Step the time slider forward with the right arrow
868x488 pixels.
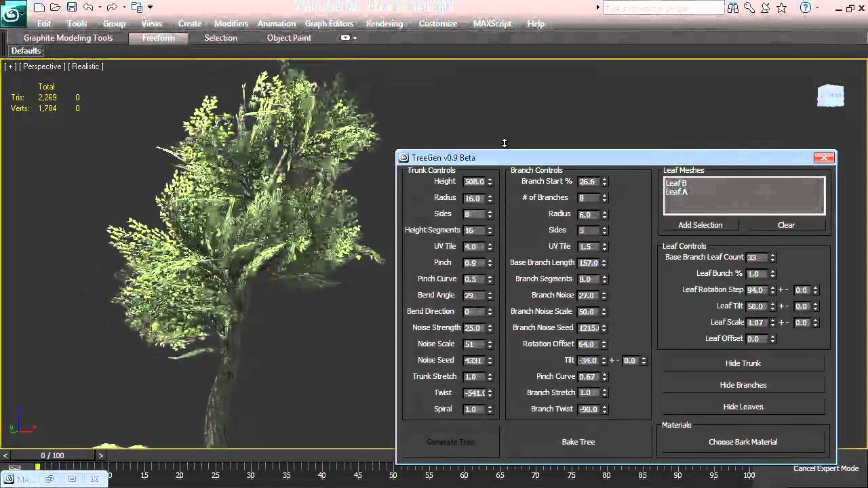(101, 455)
